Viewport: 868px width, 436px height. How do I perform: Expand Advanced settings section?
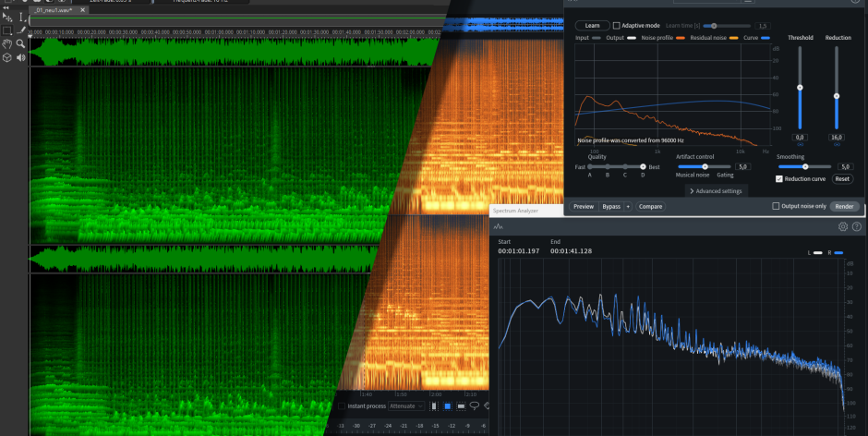click(x=715, y=191)
